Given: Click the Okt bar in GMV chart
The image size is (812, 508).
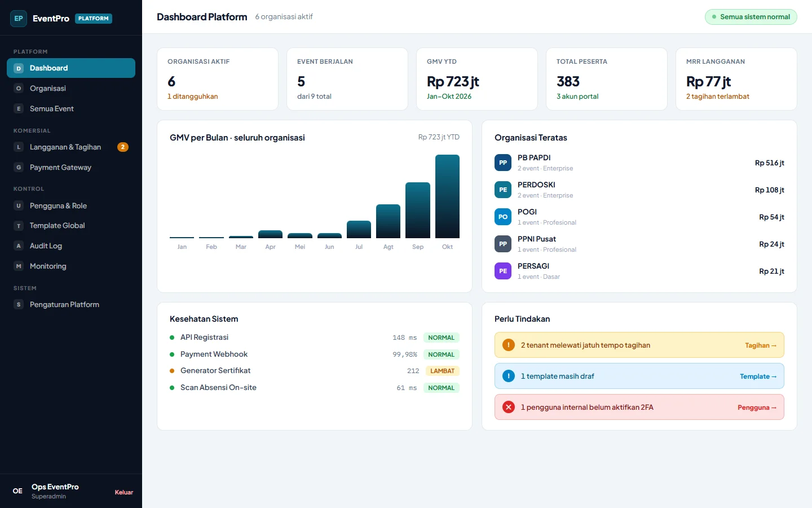Looking at the screenshot, I should [x=447, y=196].
